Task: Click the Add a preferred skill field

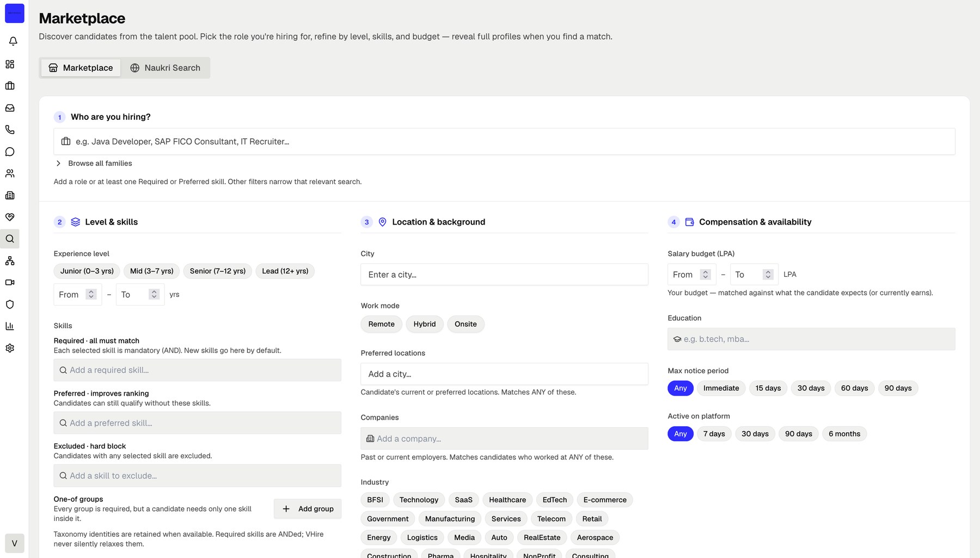Action: (x=198, y=423)
